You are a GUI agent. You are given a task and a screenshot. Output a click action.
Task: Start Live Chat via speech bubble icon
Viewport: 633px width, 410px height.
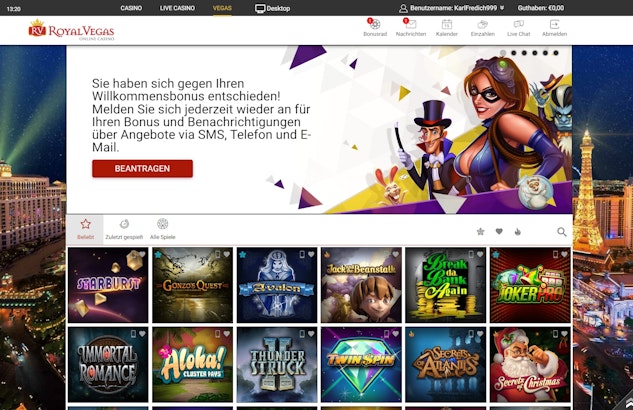tap(519, 24)
